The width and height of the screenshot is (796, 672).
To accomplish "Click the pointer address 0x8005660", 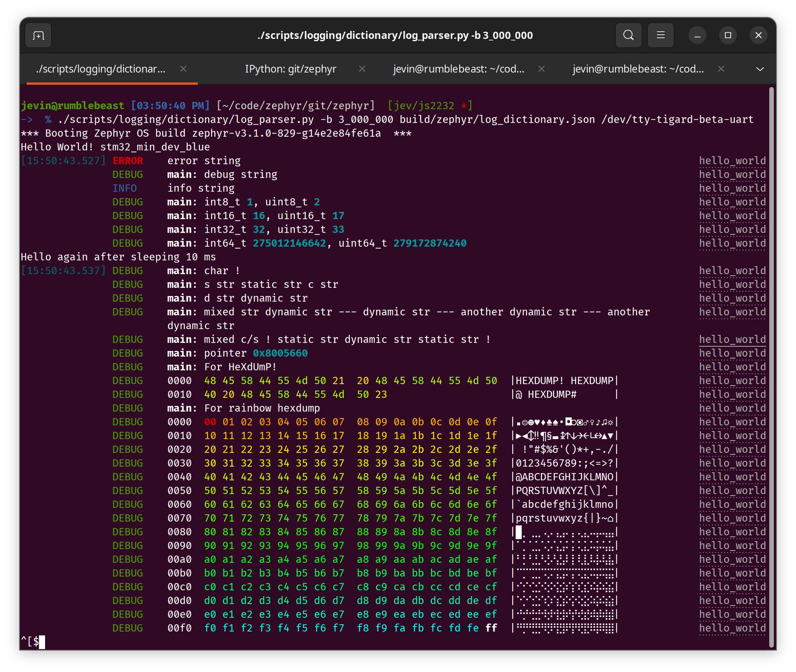I will coord(280,353).
